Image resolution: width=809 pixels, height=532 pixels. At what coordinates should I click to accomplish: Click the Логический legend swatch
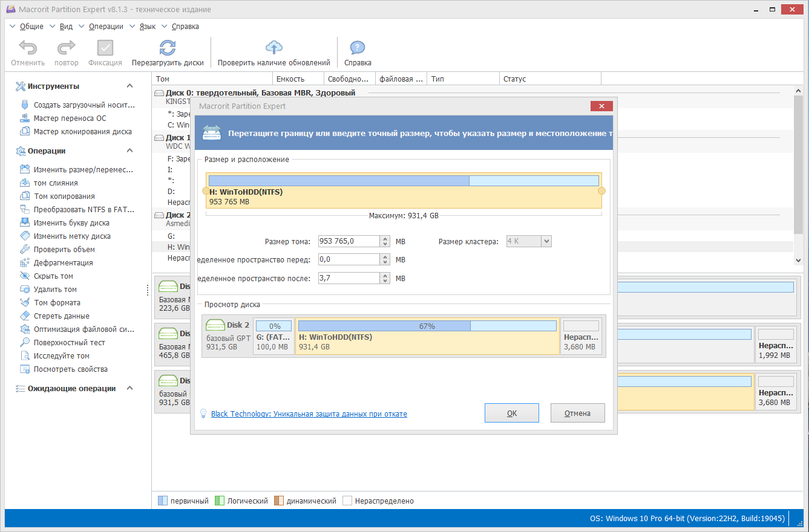220,501
